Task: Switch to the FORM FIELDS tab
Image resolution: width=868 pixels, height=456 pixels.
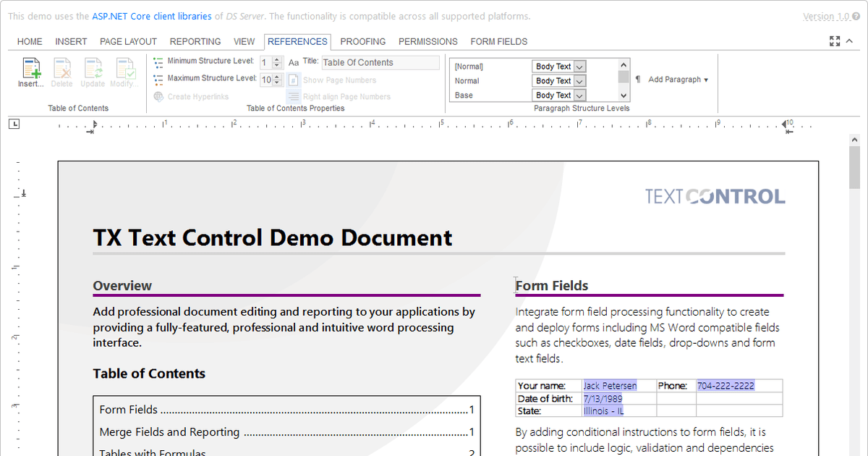Action: coord(498,41)
